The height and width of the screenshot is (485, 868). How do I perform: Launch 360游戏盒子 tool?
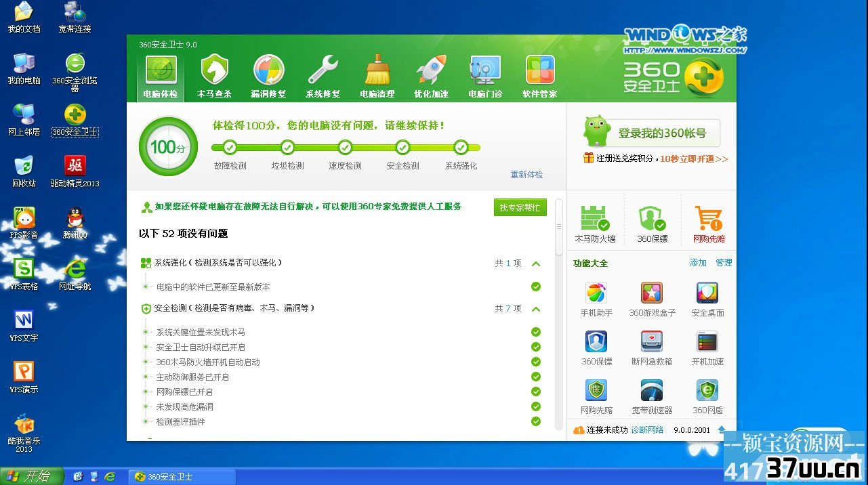click(x=652, y=299)
